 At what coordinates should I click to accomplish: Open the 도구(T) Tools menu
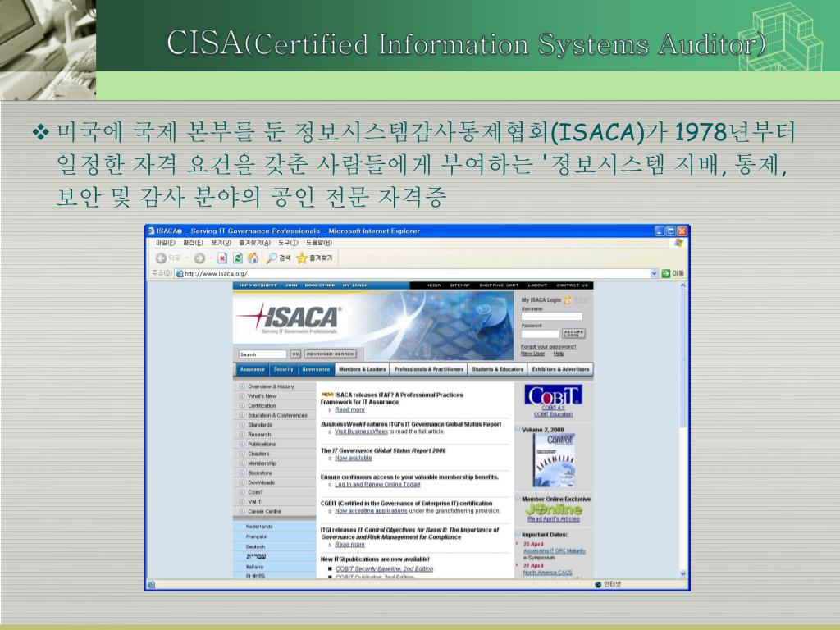tap(288, 243)
